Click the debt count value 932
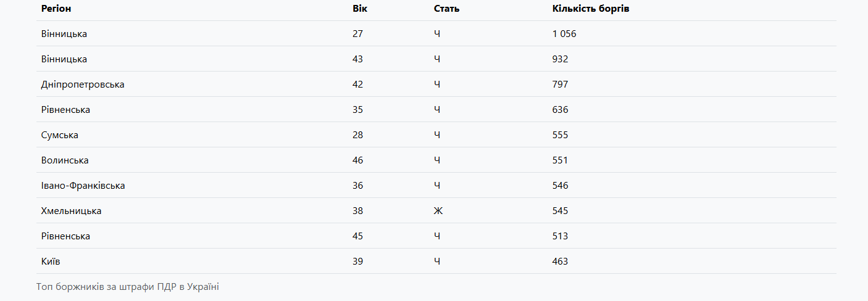 [x=561, y=59]
